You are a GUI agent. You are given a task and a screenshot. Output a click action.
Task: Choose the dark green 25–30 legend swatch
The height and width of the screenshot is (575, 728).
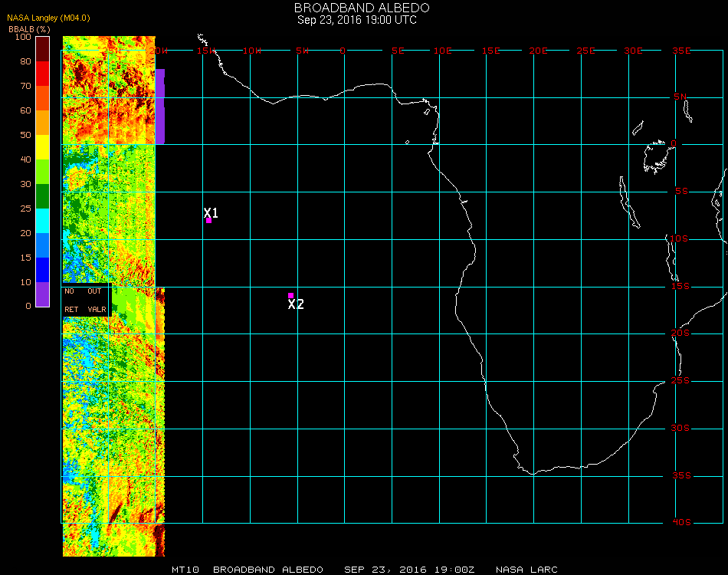point(43,195)
